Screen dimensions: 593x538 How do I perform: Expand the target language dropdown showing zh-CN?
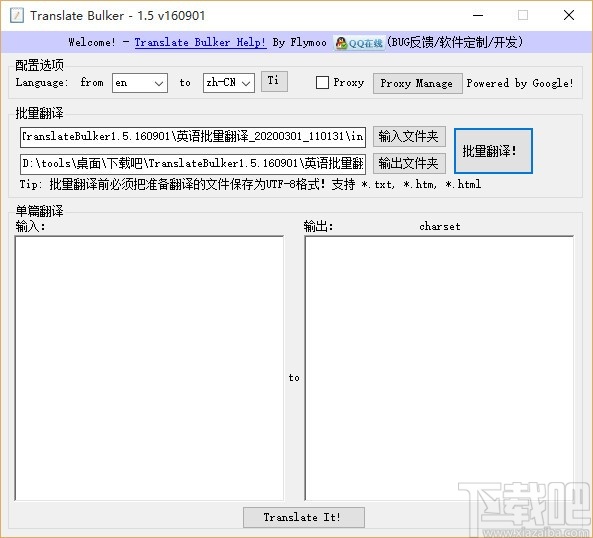coord(228,83)
